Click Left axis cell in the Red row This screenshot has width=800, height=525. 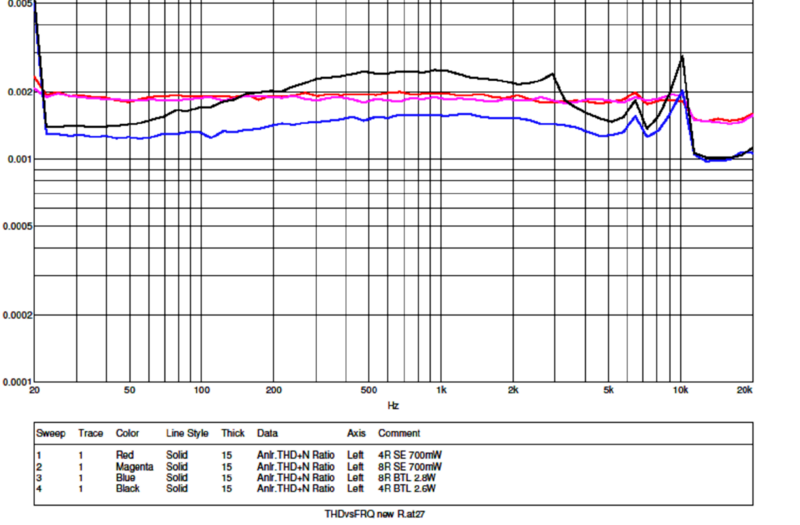click(x=355, y=455)
